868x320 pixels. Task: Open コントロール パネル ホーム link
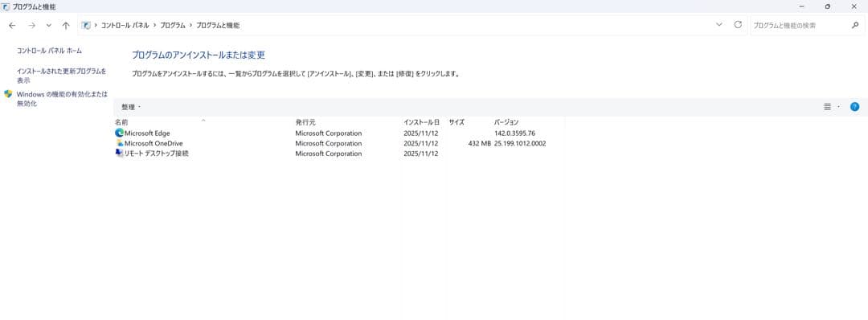point(49,51)
